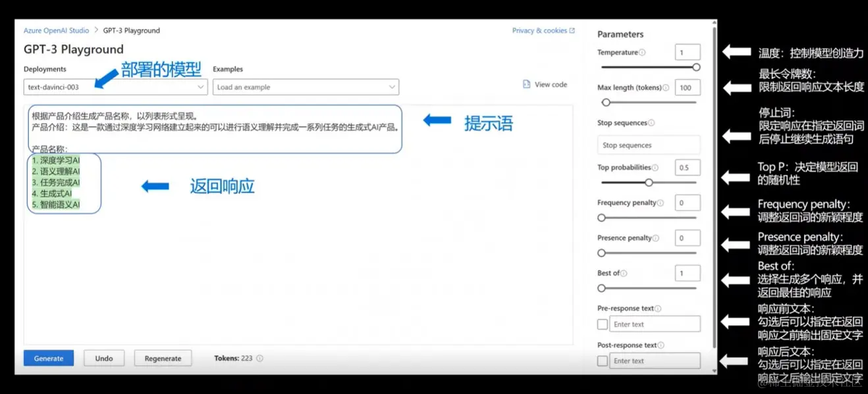
Task: Adjust the Temperature slider handle
Action: tap(696, 67)
